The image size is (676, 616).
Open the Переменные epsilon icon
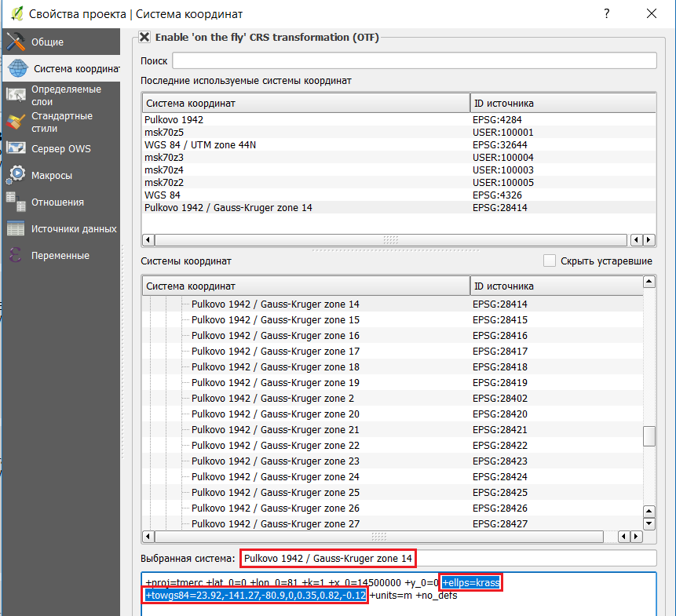pos(16,256)
